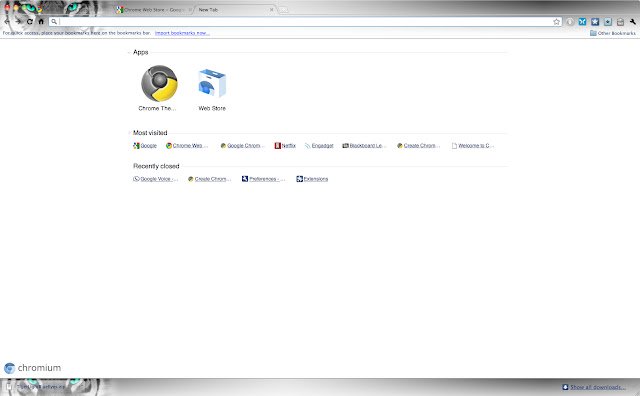This screenshot has width=640, height=396.
Task: Click Show all downloads link
Action: (x=597, y=387)
